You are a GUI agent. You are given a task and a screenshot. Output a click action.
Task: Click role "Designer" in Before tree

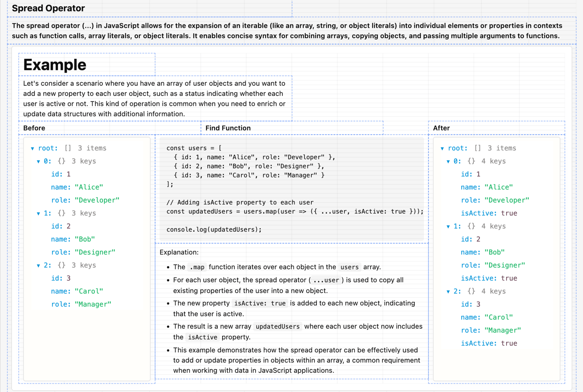tap(83, 252)
